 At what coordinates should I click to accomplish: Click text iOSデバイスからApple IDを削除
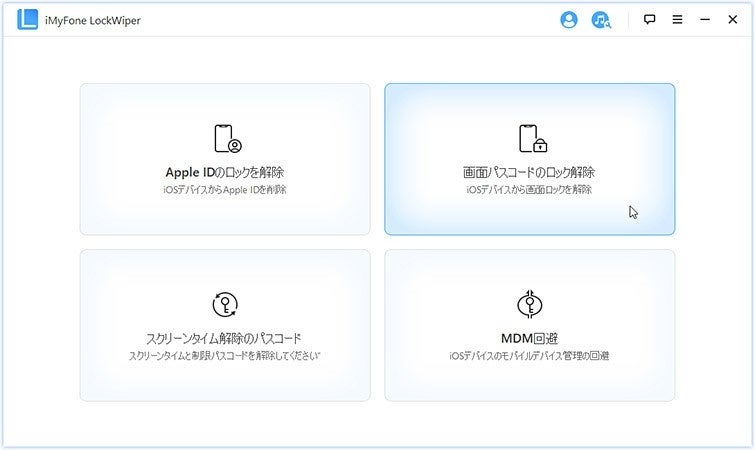click(225, 190)
